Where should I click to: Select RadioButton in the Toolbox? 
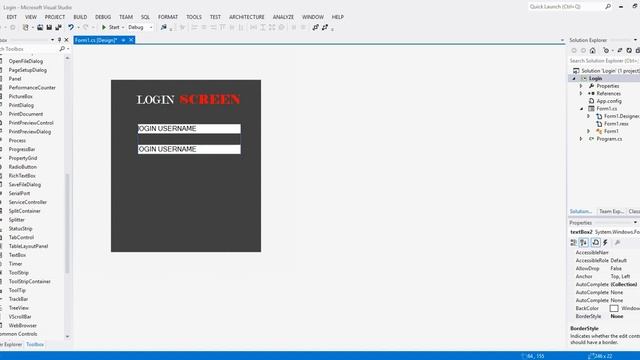[22, 167]
